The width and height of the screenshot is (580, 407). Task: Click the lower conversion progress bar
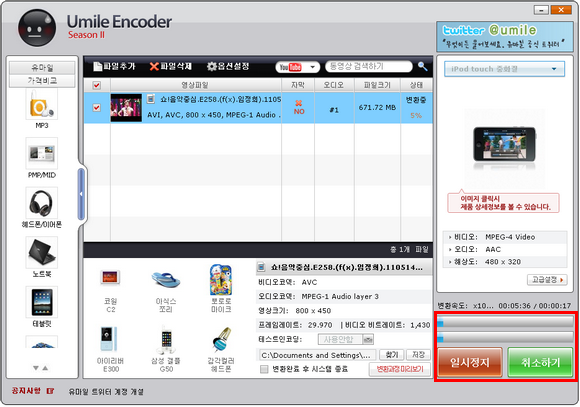point(505,337)
